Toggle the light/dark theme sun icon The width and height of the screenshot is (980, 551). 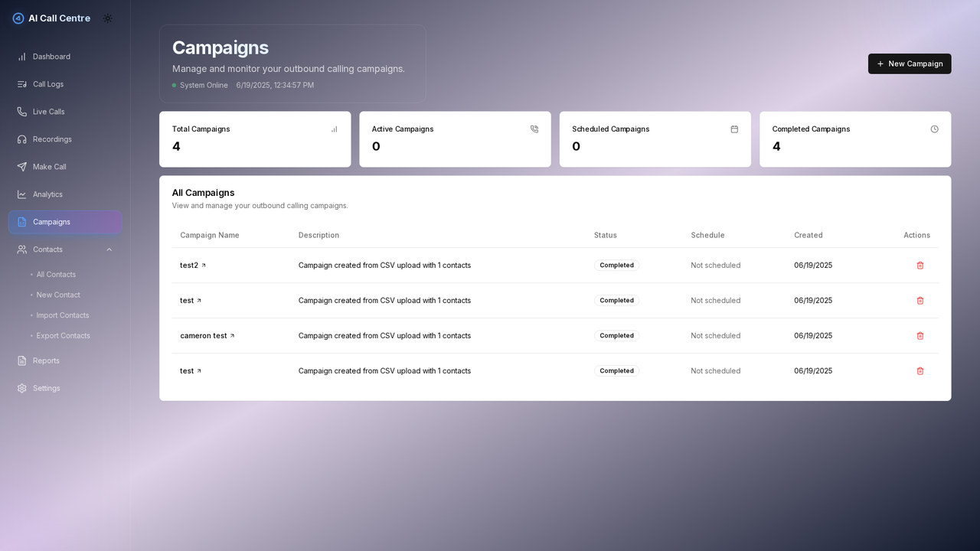point(107,18)
